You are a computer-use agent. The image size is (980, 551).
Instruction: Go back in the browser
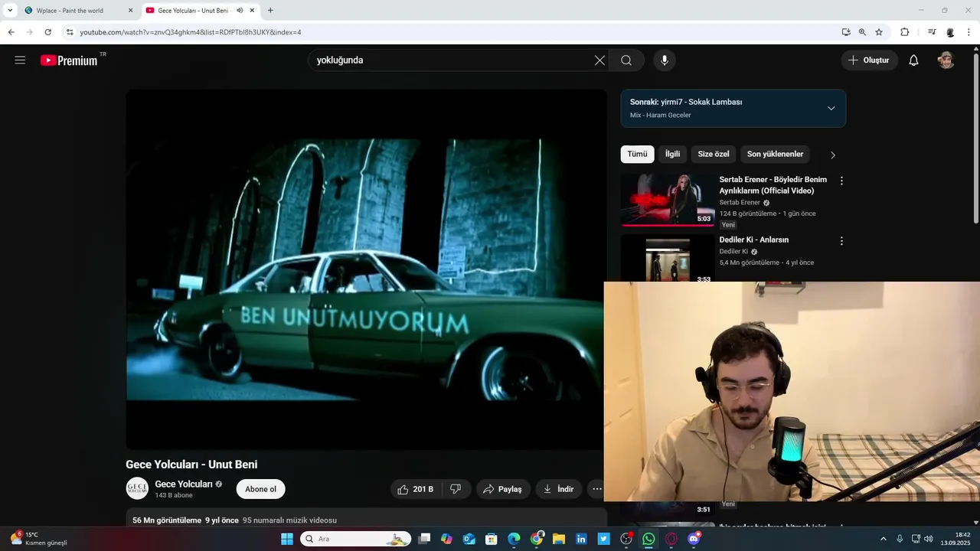(x=11, y=32)
